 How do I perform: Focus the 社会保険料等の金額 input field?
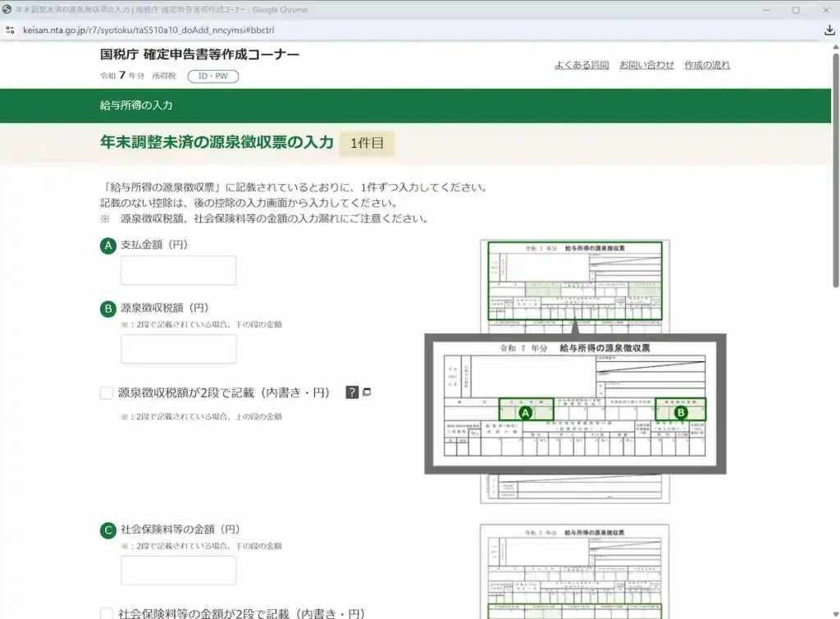[x=178, y=571]
